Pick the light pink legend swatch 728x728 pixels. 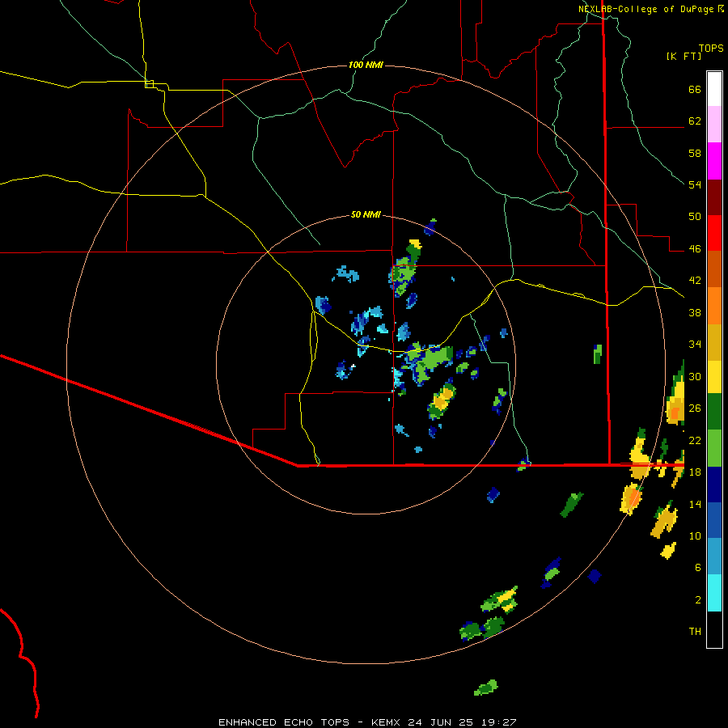point(714,125)
